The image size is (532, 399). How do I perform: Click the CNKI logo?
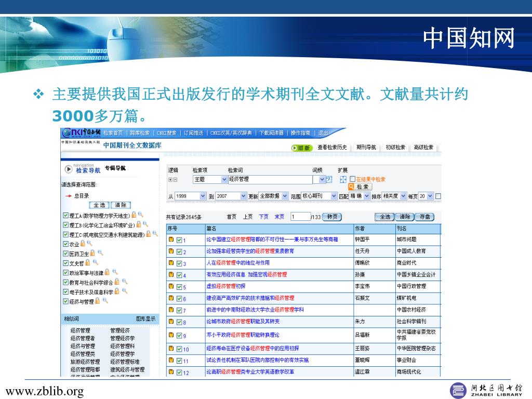point(82,132)
